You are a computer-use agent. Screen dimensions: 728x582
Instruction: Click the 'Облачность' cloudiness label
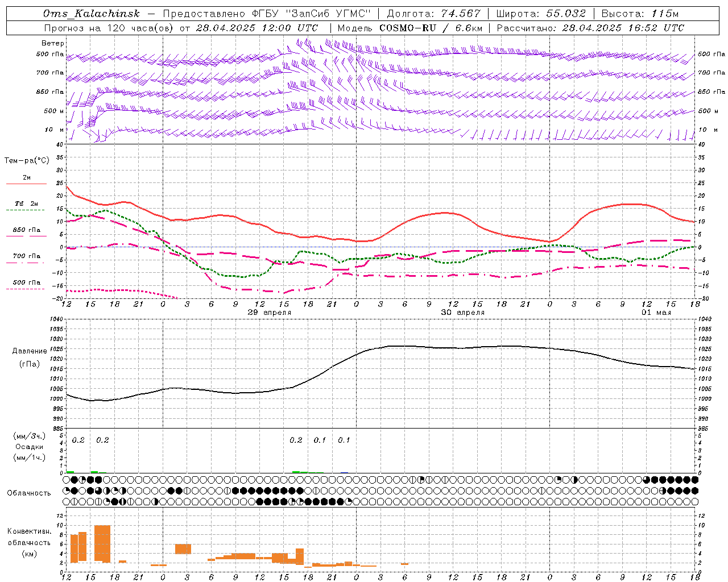point(29,493)
